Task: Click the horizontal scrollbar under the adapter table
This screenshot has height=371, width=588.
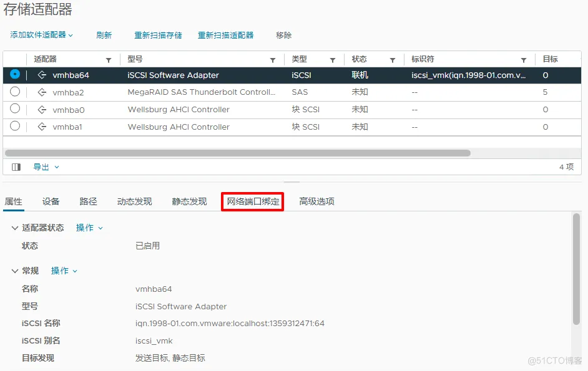Action: pyautogui.click(x=238, y=153)
